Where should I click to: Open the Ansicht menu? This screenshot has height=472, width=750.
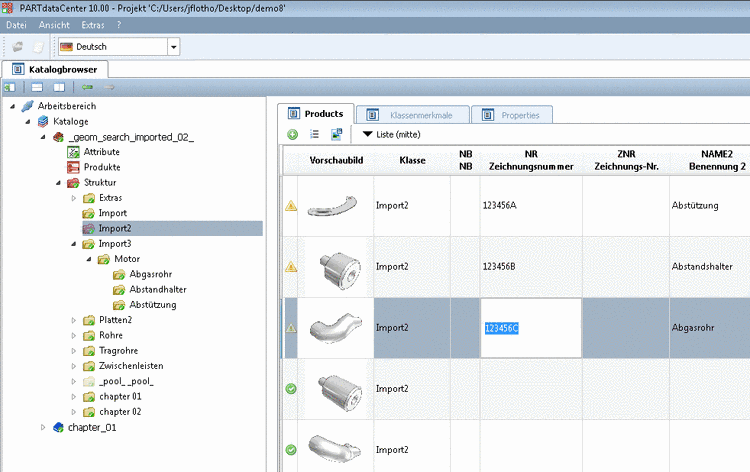click(x=54, y=25)
